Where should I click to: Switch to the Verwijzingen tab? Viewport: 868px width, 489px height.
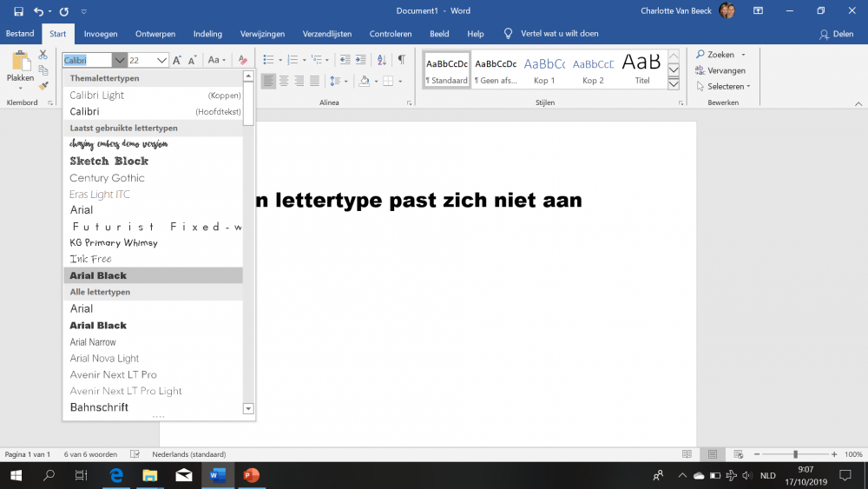[x=262, y=34]
